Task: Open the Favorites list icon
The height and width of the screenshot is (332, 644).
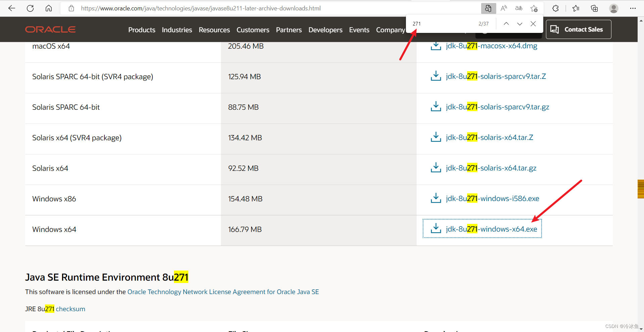Action: point(576,8)
